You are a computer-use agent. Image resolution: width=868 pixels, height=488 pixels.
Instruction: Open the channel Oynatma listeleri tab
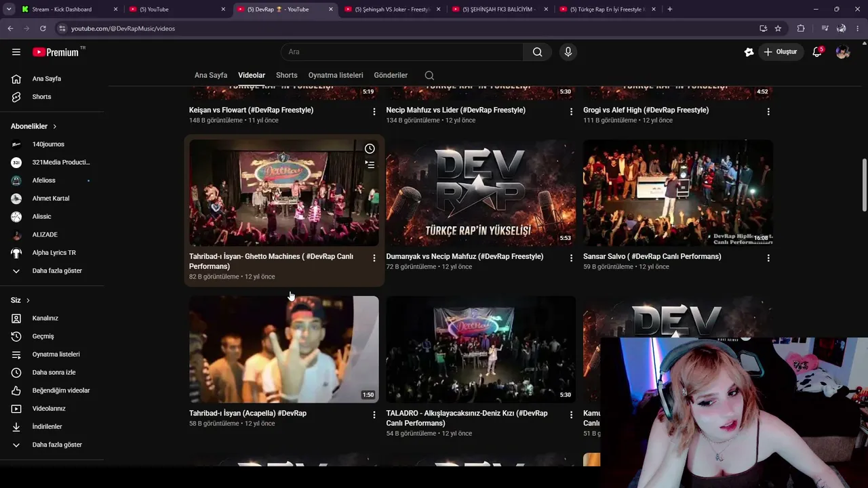coord(336,75)
